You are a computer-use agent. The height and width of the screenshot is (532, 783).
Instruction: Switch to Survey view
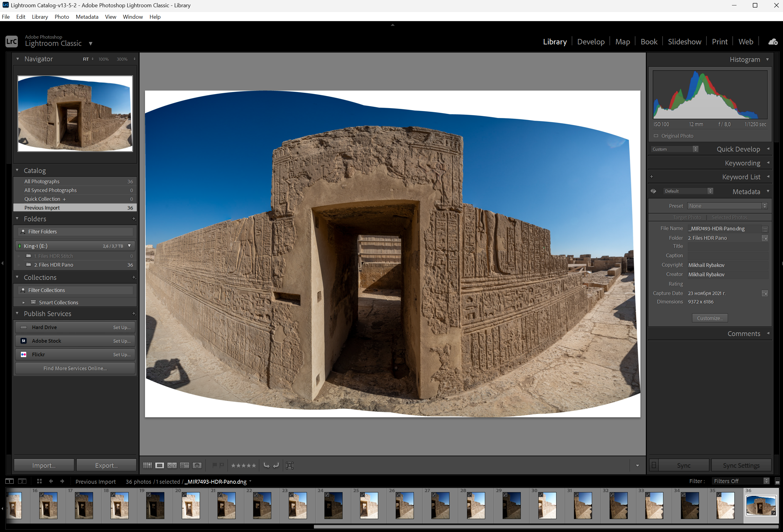click(184, 465)
